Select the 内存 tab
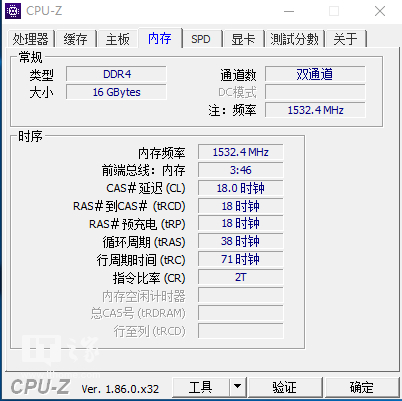 160,38
